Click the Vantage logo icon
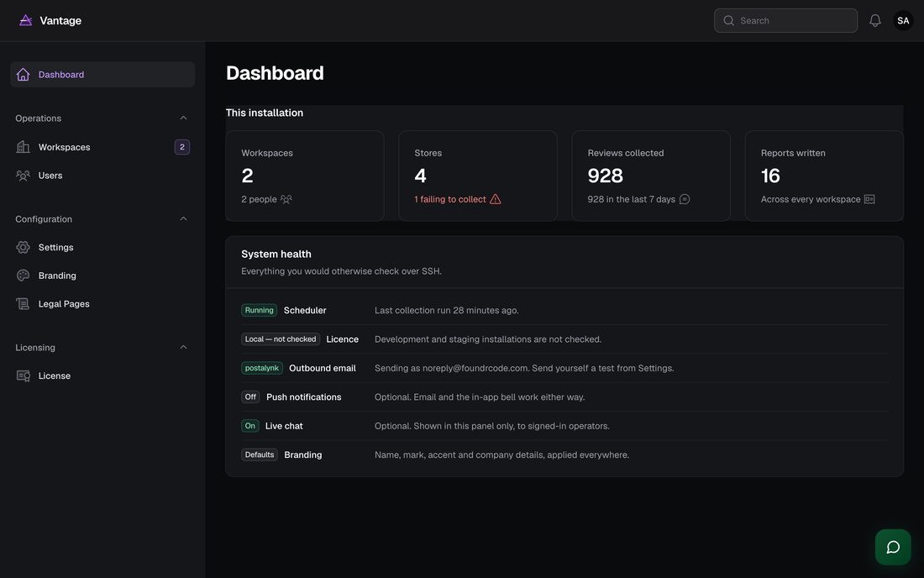Viewport: 924px width, 578px height. coord(25,21)
